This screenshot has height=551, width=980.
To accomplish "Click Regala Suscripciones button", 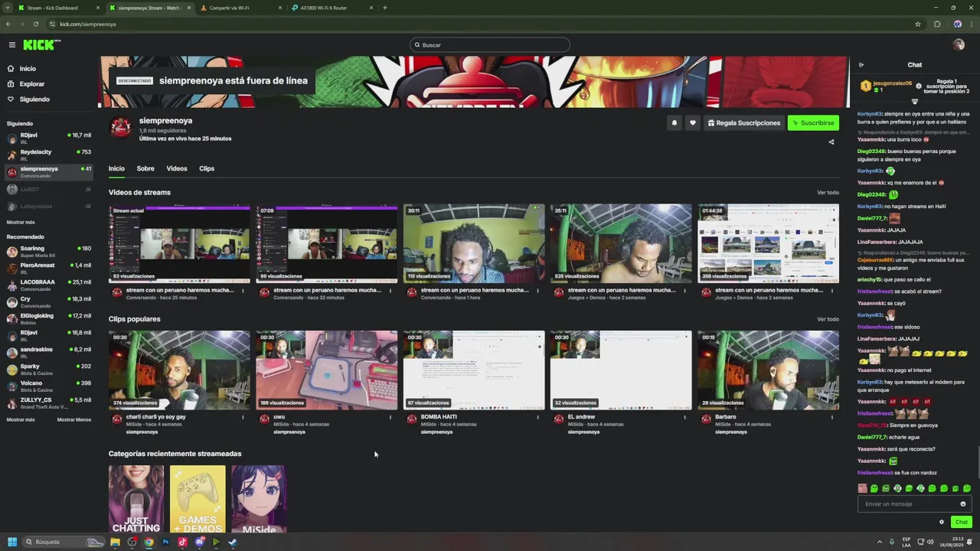I will 744,122.
